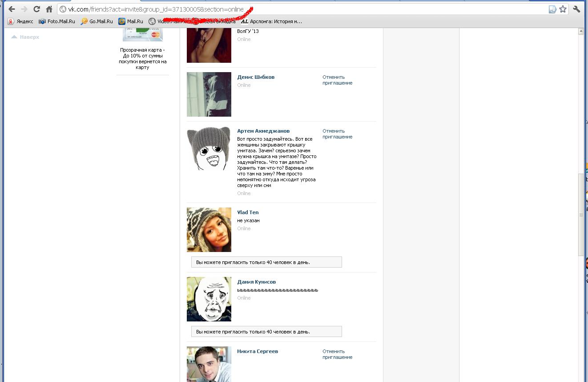
Task: Click Online label under Vlad Ten
Action: [244, 228]
